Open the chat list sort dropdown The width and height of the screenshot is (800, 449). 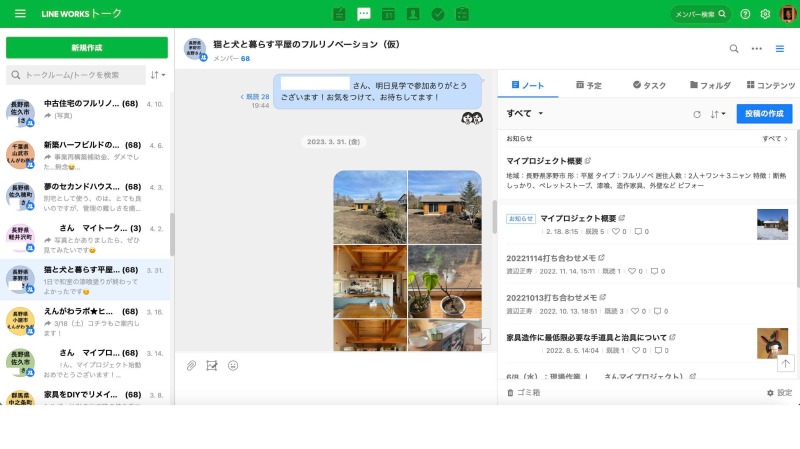tap(158, 75)
